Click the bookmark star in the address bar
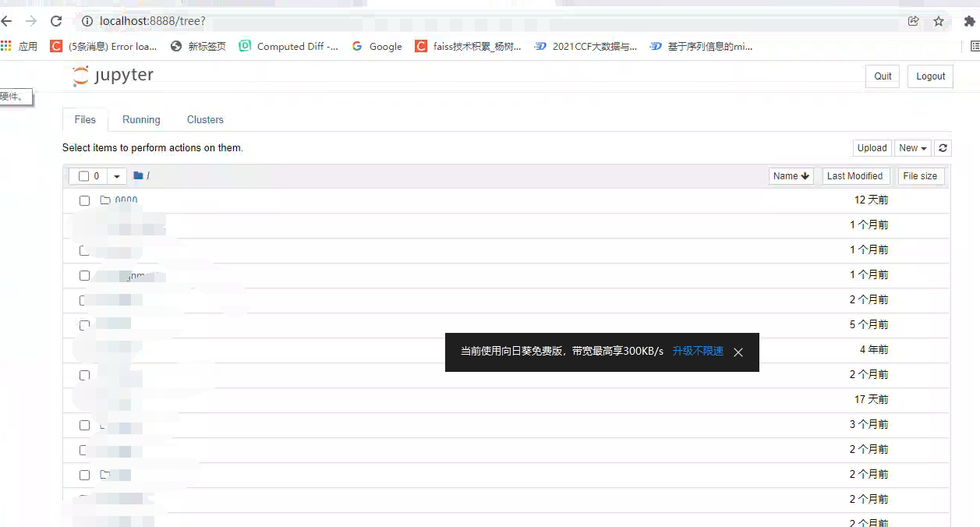This screenshot has height=527, width=980. click(x=939, y=22)
